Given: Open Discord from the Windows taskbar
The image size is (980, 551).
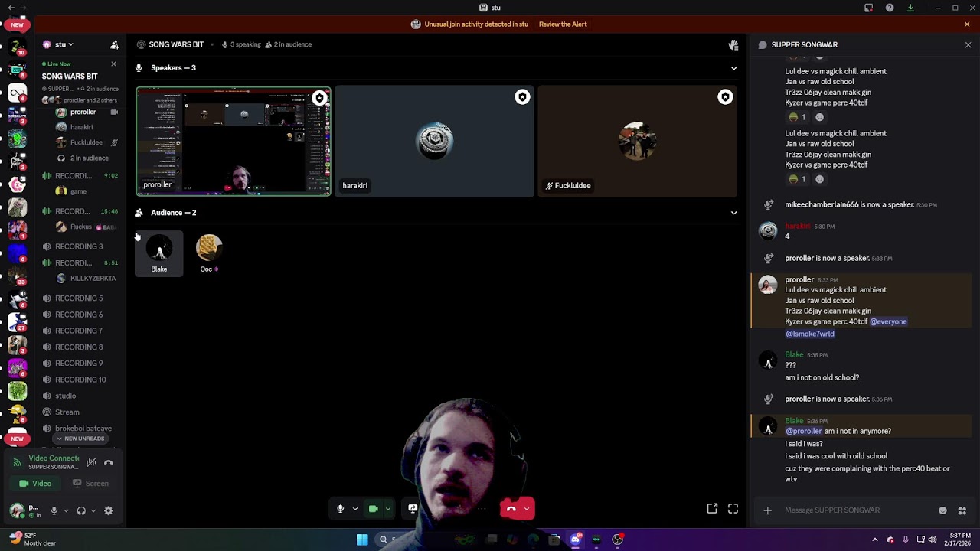Looking at the screenshot, I should [575, 540].
